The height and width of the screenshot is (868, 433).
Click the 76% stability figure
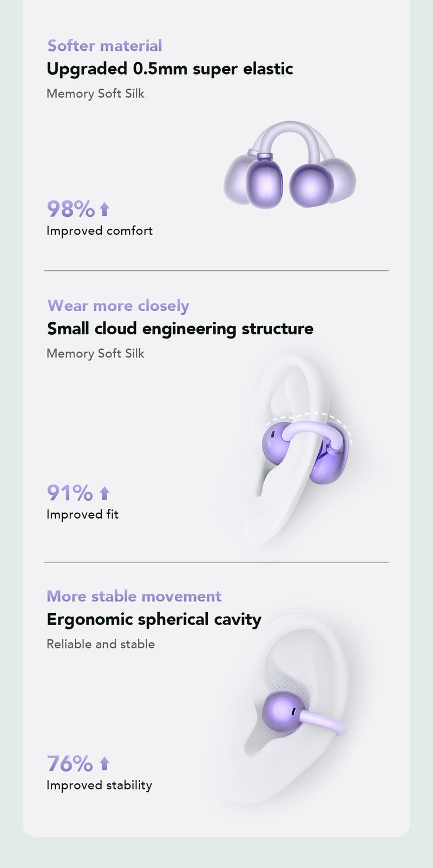(70, 764)
